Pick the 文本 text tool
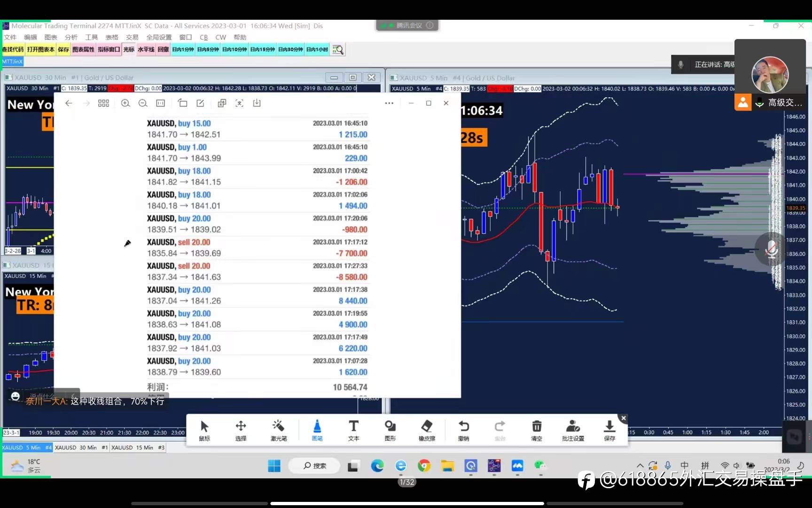The width and height of the screenshot is (812, 508). click(353, 430)
